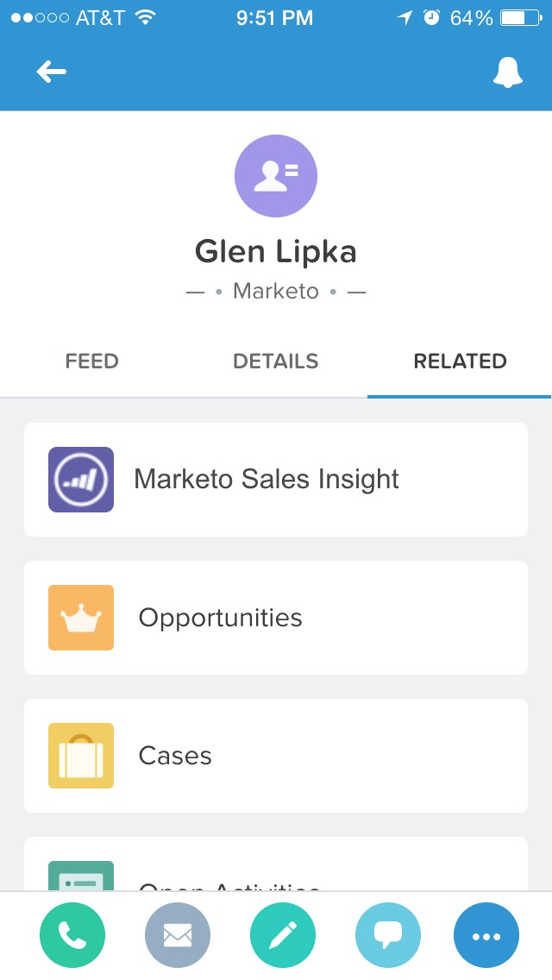Tap the contact avatar icon
Viewport: 552px width, 980px height.
coord(276,176)
